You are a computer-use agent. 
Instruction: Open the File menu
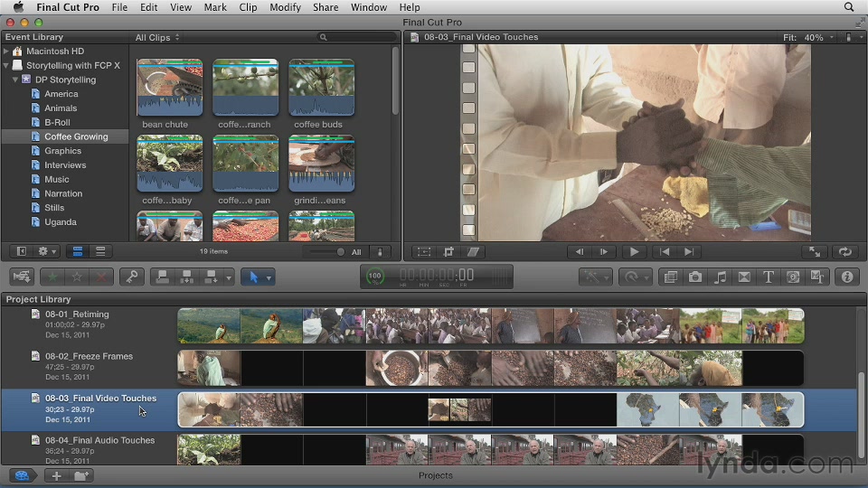[x=119, y=7]
